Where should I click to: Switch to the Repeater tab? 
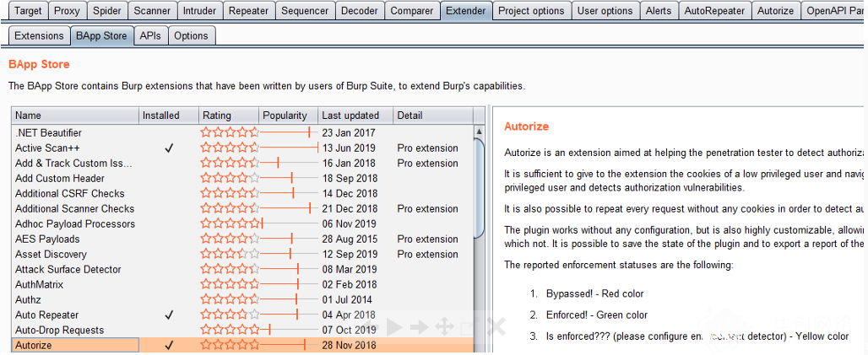[x=248, y=10]
